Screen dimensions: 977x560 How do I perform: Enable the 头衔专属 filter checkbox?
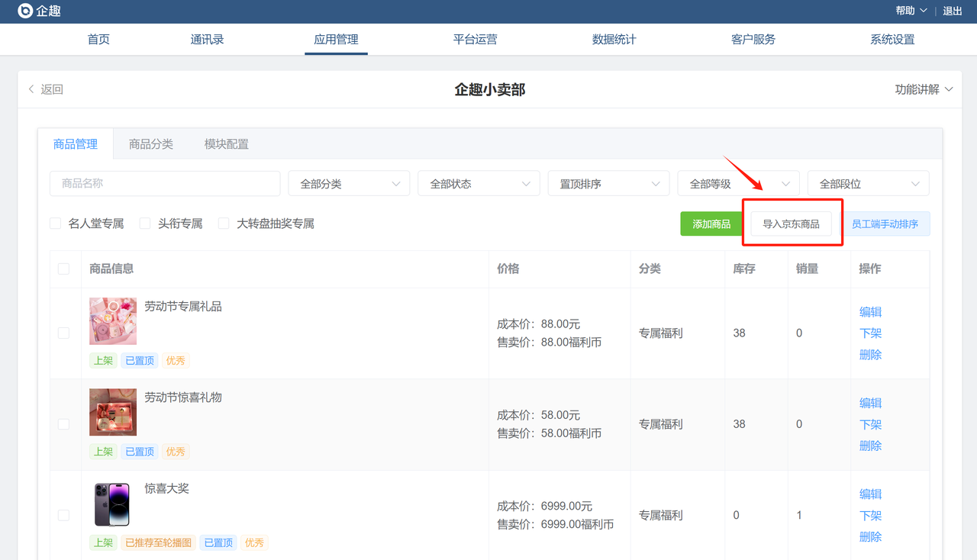(145, 224)
